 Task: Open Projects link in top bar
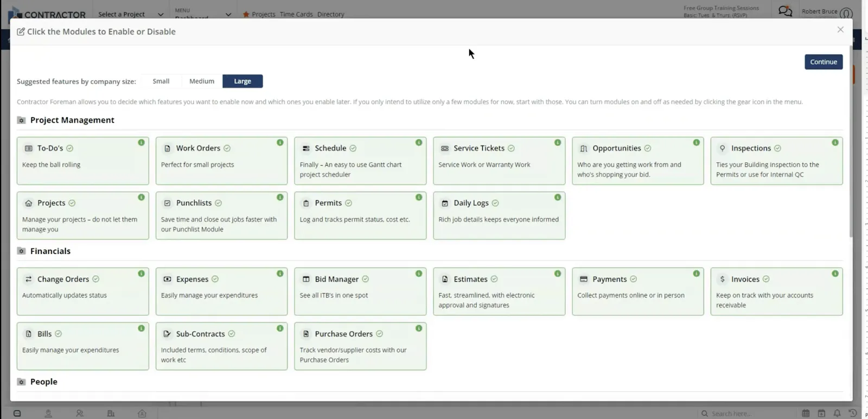[x=259, y=15]
